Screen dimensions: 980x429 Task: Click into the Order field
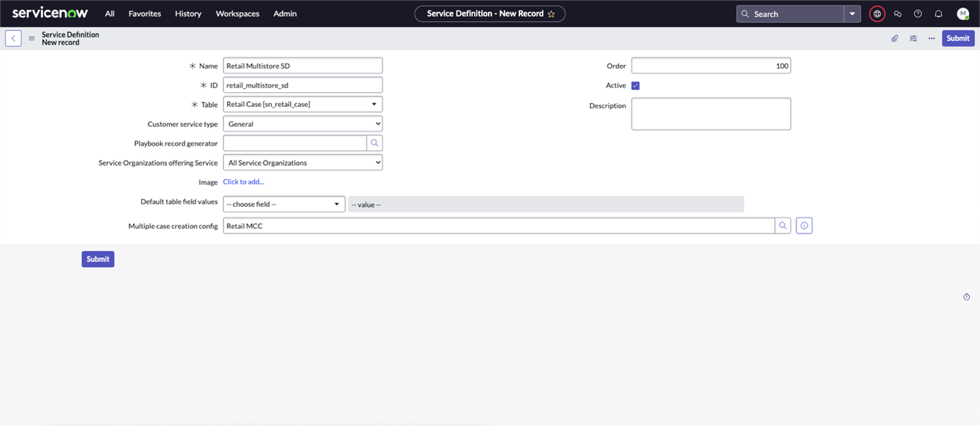coord(711,66)
